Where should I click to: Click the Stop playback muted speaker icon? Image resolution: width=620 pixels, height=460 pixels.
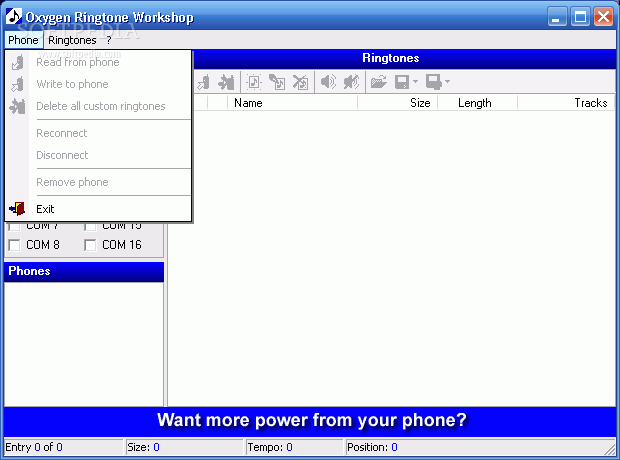pyautogui.click(x=351, y=82)
